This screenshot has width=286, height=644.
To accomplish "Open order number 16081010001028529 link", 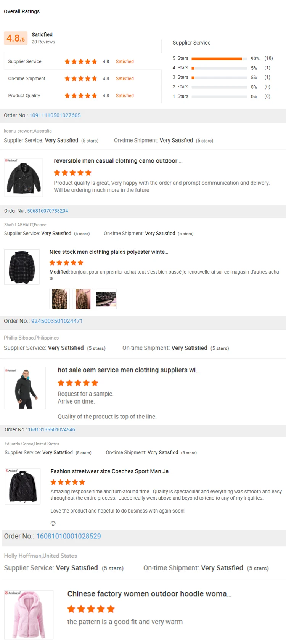I will tap(69, 536).
